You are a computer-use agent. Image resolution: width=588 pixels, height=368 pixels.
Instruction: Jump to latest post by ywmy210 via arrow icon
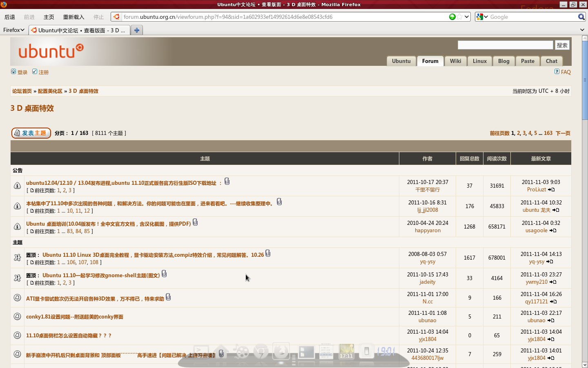point(553,282)
